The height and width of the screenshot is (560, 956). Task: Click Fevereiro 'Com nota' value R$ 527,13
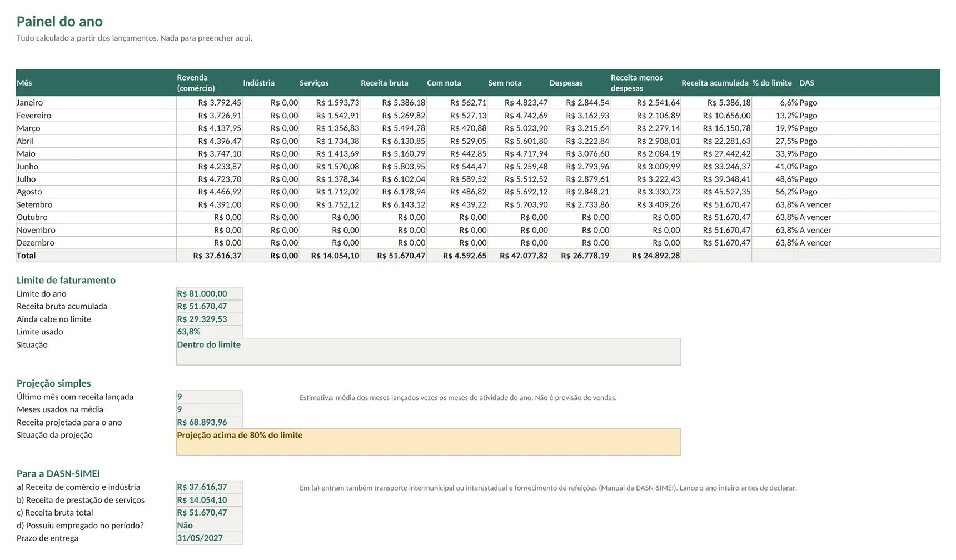point(457,116)
